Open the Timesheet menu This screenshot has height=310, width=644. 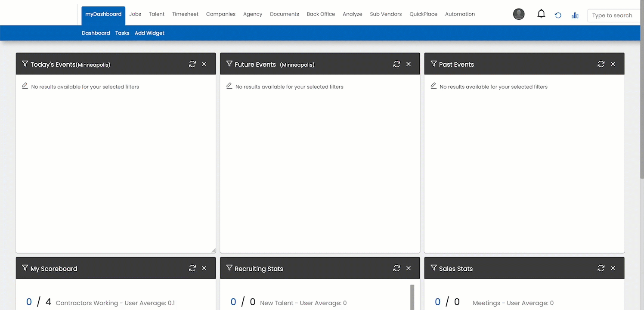(x=185, y=14)
